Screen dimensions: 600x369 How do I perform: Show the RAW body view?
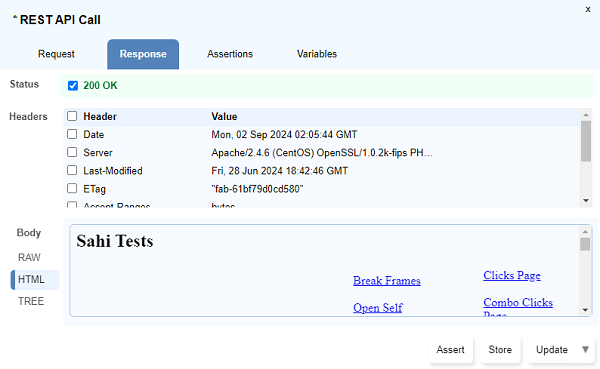click(x=29, y=258)
